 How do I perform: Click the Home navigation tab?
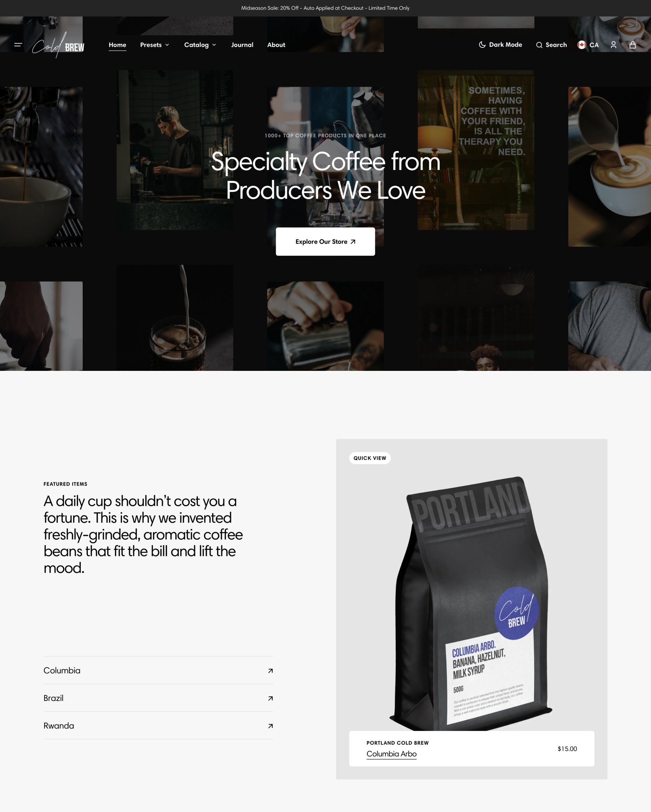[118, 45]
